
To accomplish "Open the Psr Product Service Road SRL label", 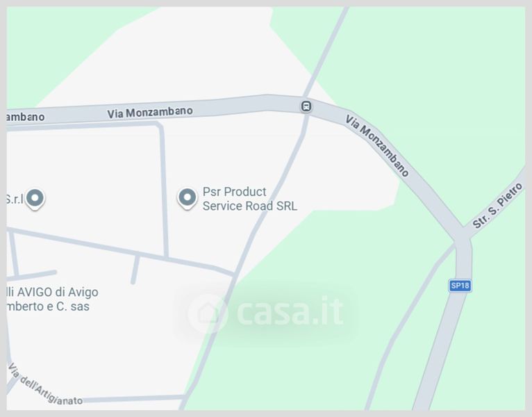I will tap(250, 199).
